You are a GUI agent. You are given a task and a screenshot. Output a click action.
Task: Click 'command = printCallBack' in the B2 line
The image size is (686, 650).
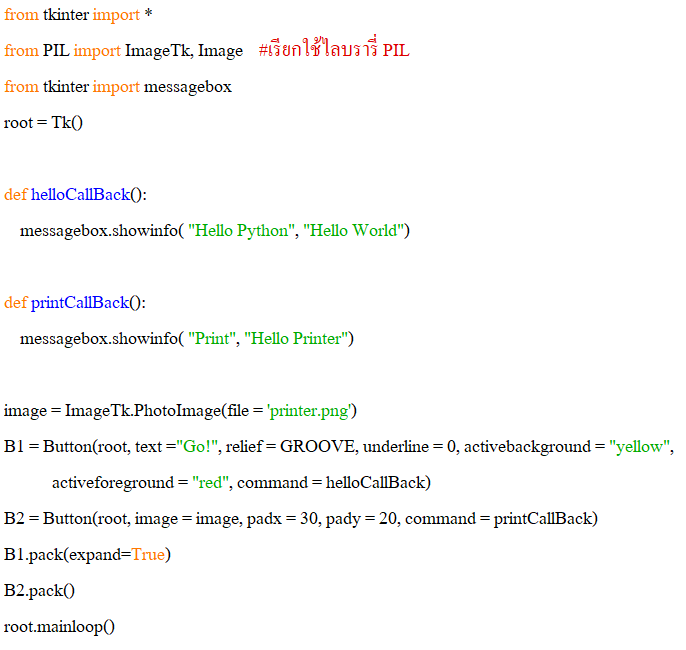click(499, 519)
